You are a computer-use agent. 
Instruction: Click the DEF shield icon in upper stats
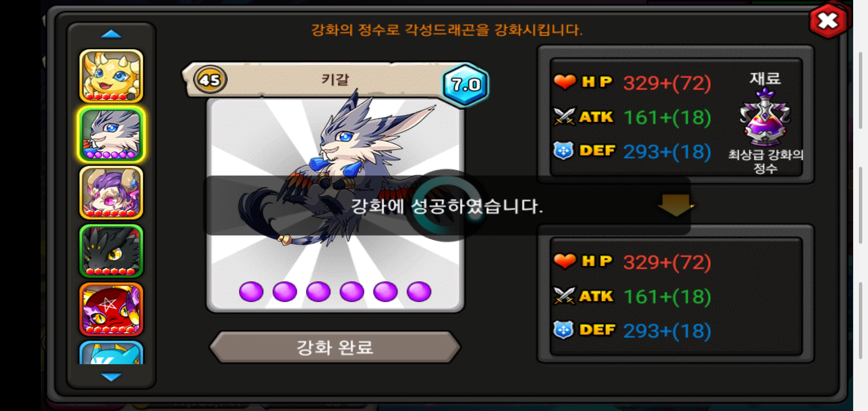pos(564,151)
